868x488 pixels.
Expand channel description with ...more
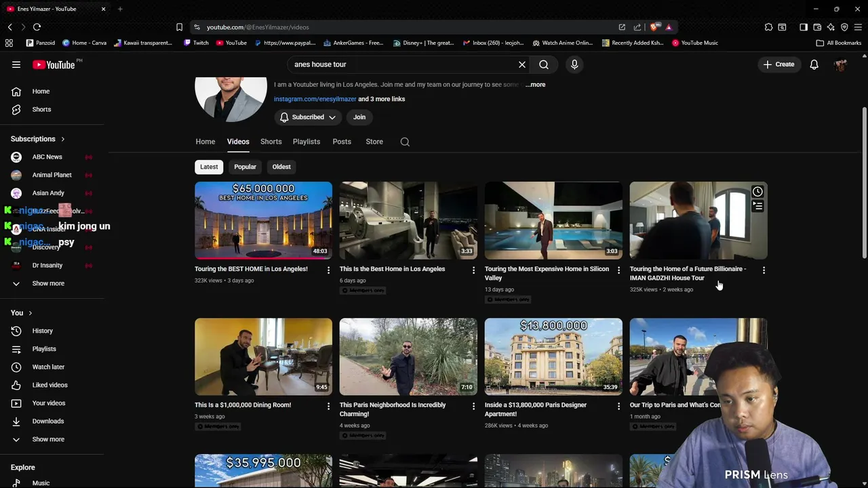tap(535, 85)
